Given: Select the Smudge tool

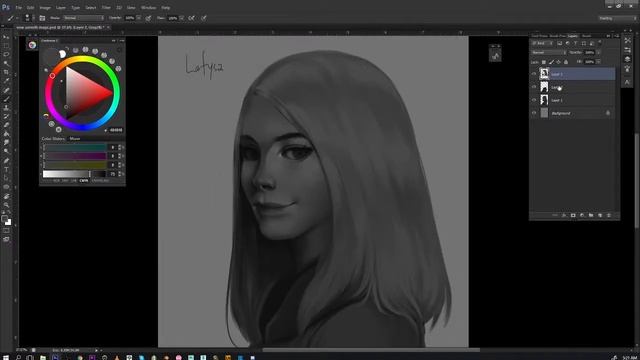Looking at the screenshot, I should tap(6, 142).
